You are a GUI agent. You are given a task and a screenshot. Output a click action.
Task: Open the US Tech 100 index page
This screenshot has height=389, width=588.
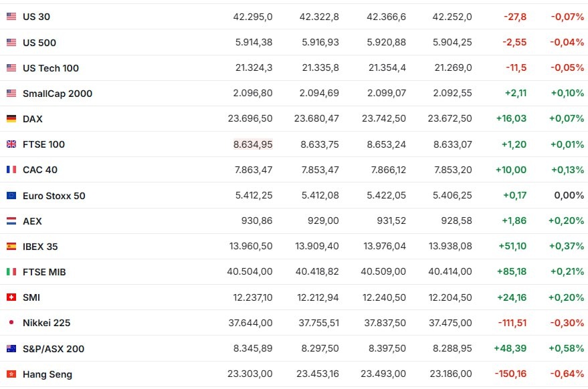pos(51,68)
